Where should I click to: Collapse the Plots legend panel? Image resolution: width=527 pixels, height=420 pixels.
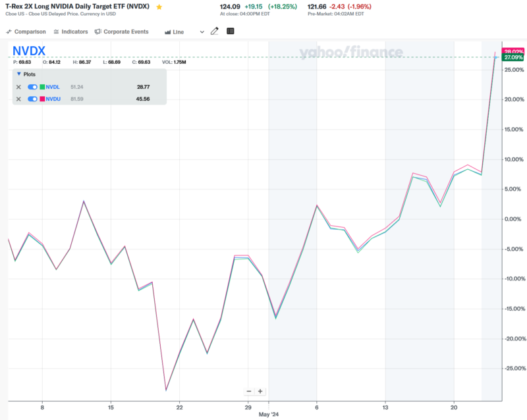[x=19, y=74]
